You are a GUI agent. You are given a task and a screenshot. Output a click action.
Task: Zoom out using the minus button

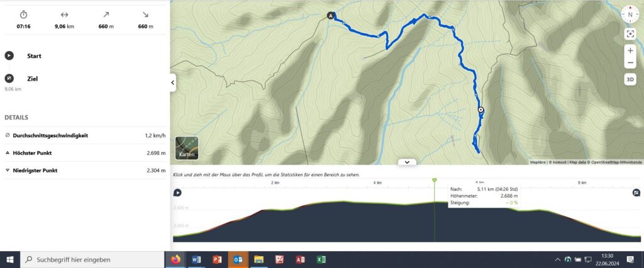click(630, 63)
